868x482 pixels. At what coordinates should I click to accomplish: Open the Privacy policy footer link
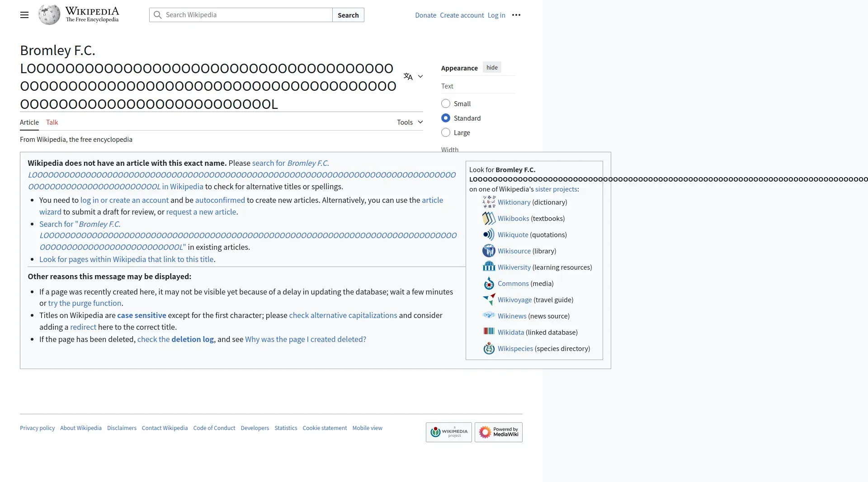(x=37, y=428)
